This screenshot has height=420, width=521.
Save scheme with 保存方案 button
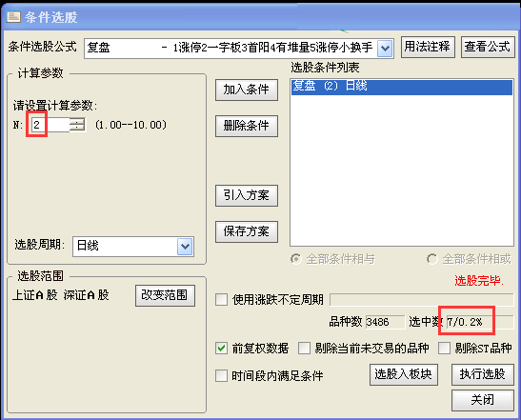[247, 231]
